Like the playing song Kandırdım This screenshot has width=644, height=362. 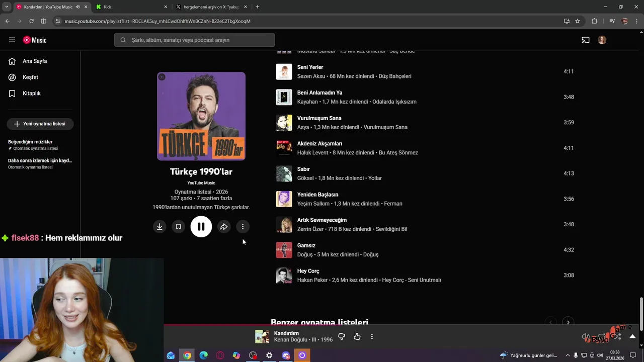tap(357, 336)
